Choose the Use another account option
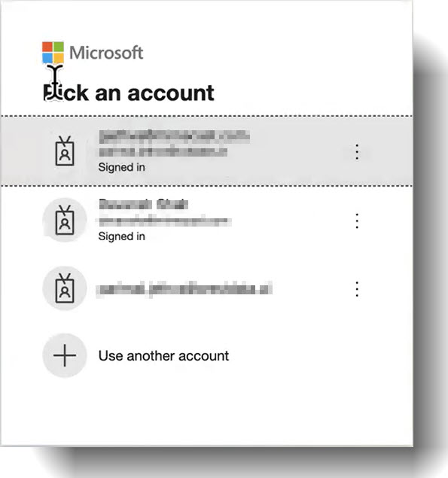The image size is (448, 478). tap(163, 356)
